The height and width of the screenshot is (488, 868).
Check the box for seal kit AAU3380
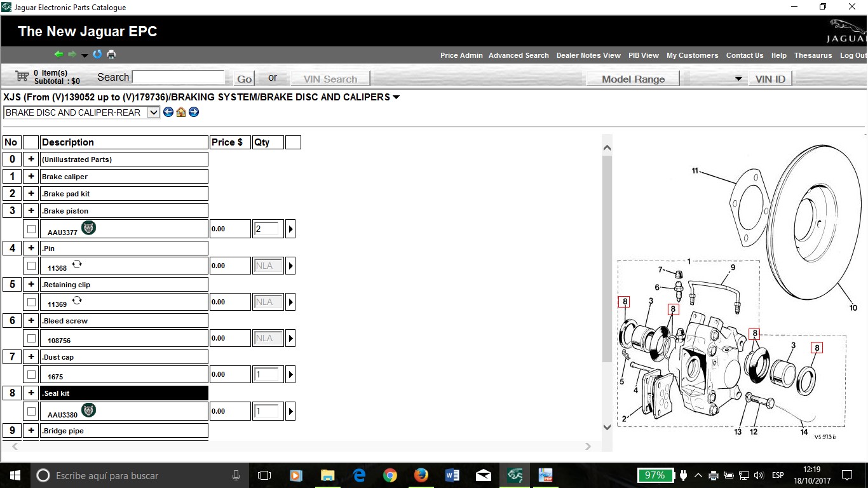coord(31,412)
